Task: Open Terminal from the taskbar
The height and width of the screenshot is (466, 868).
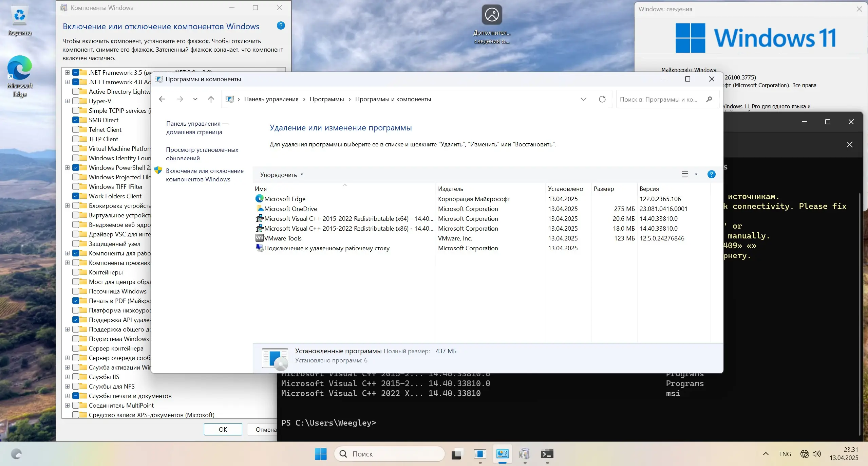Action: coord(547,454)
